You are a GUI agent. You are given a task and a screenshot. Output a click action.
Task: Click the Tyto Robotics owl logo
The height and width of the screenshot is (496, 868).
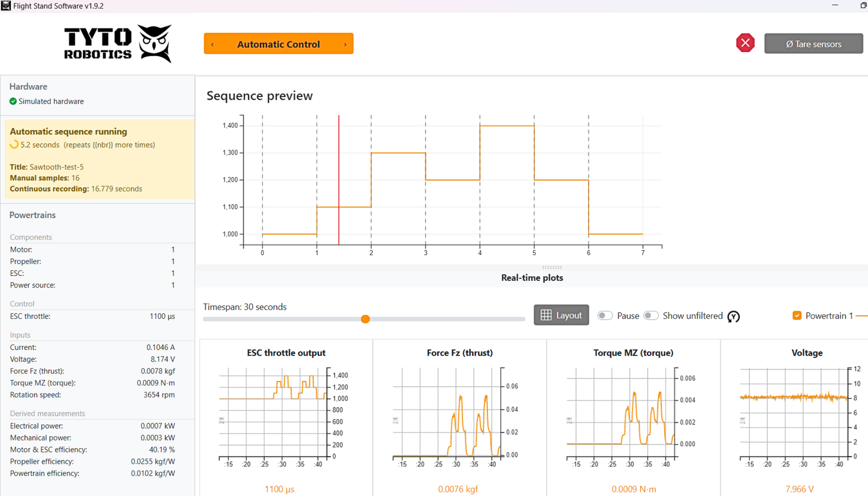pyautogui.click(x=155, y=43)
